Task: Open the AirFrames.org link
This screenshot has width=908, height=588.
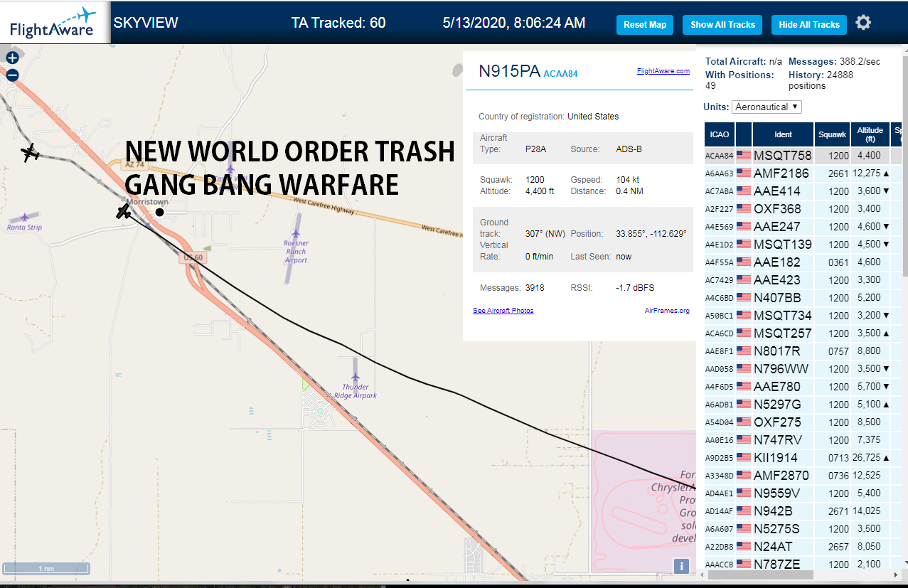Action: click(667, 311)
